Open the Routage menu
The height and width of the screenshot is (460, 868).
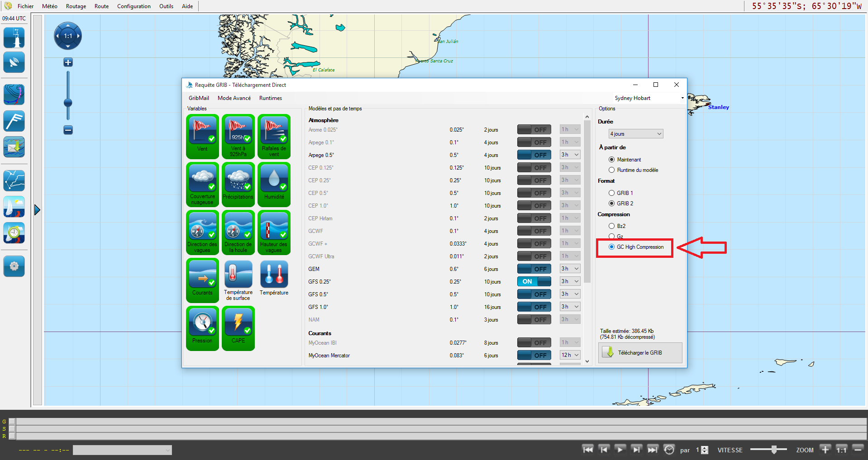click(x=76, y=6)
